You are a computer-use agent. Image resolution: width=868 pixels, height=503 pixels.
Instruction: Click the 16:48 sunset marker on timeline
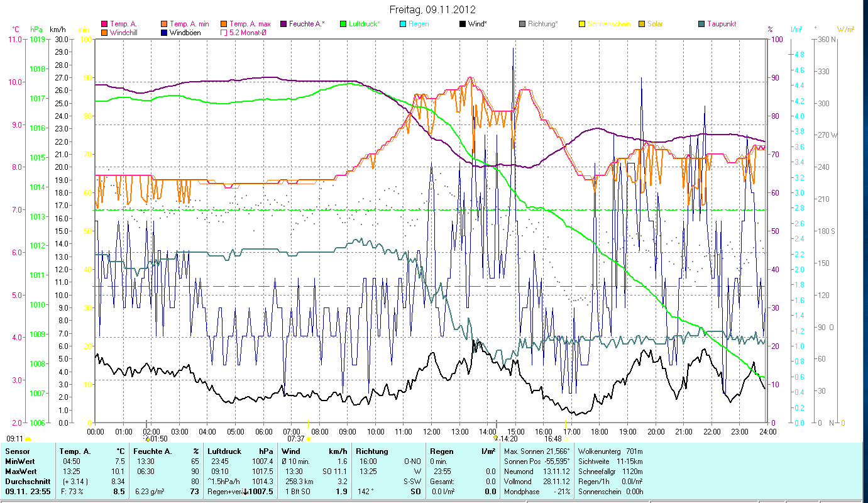tap(566, 438)
